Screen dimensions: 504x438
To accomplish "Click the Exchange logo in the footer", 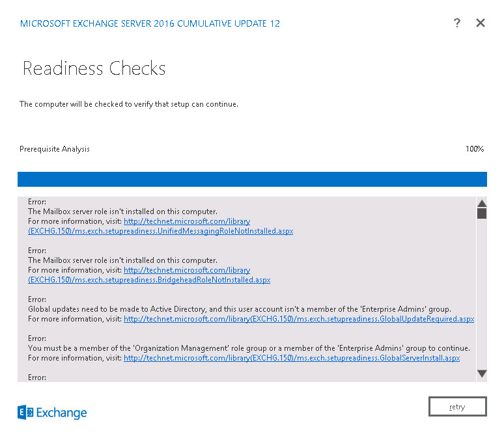I will point(52,413).
